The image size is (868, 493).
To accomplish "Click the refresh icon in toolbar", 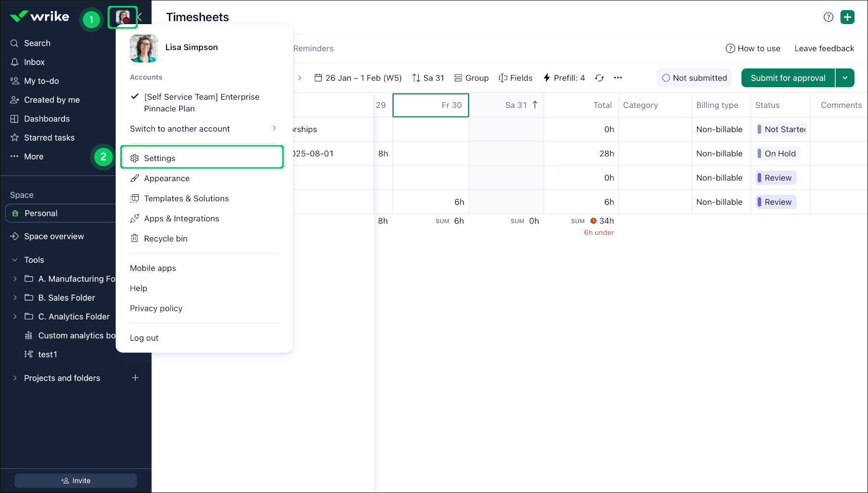I will 599,78.
